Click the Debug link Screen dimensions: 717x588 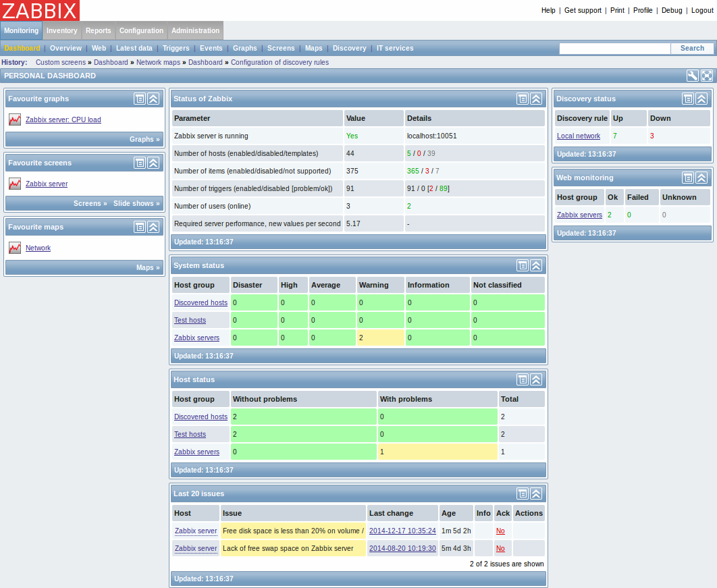click(672, 11)
